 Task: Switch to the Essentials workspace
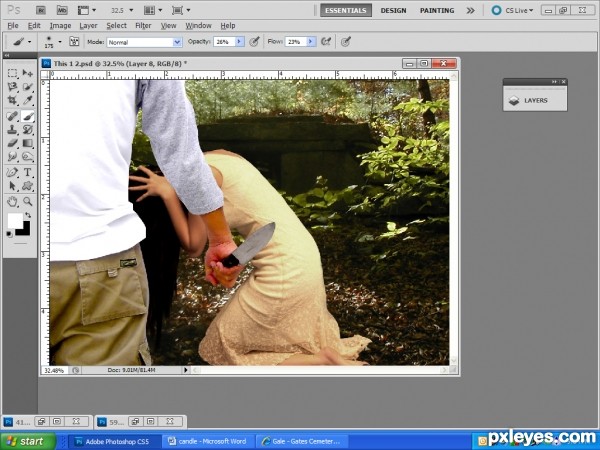(x=346, y=10)
